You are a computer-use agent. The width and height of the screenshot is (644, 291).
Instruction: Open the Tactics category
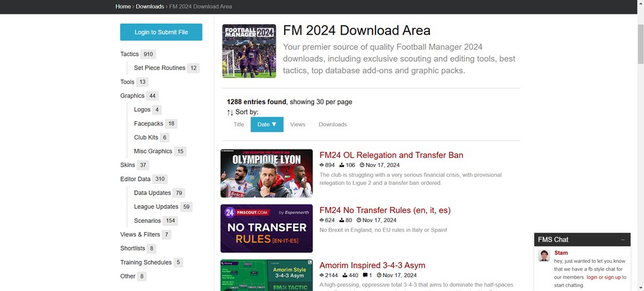(x=130, y=54)
